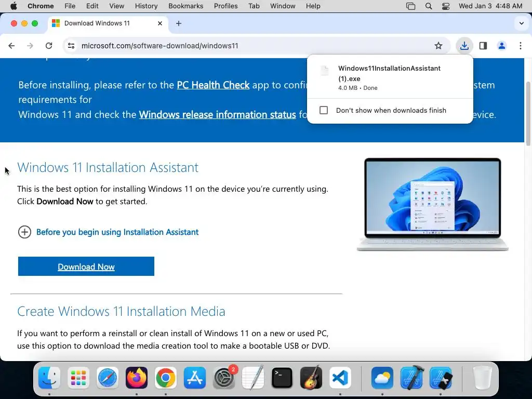Expand Before you begin using Installation Assistant

(x=108, y=232)
